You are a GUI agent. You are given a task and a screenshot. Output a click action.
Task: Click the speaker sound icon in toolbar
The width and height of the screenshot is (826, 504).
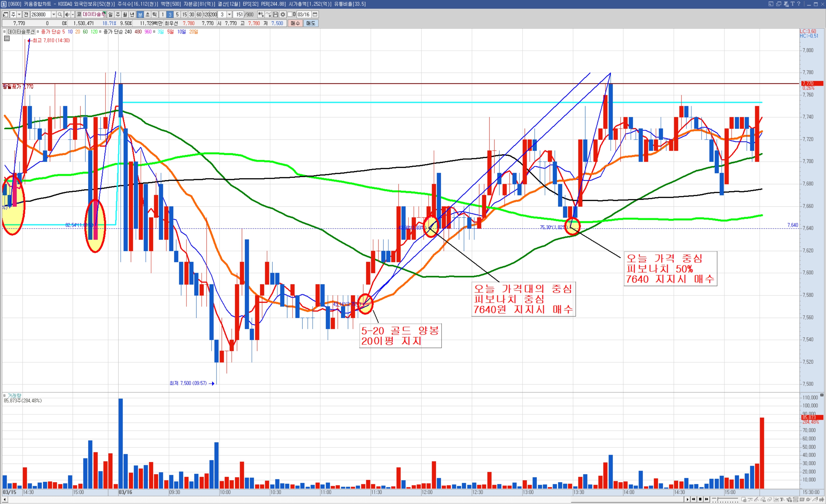68,14
